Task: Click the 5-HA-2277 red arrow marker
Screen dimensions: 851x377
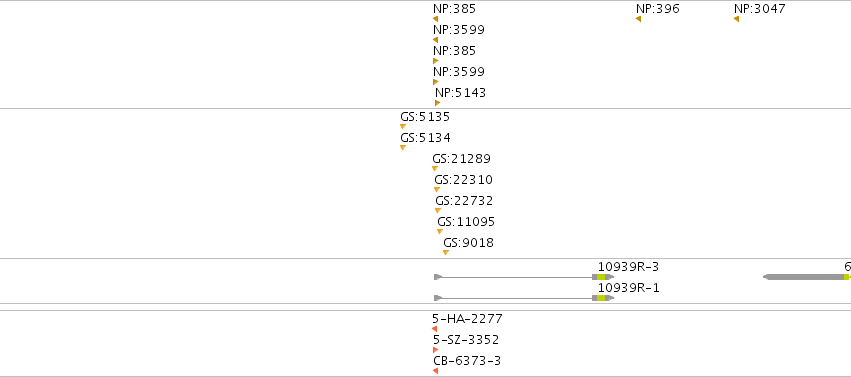Action: (435, 329)
